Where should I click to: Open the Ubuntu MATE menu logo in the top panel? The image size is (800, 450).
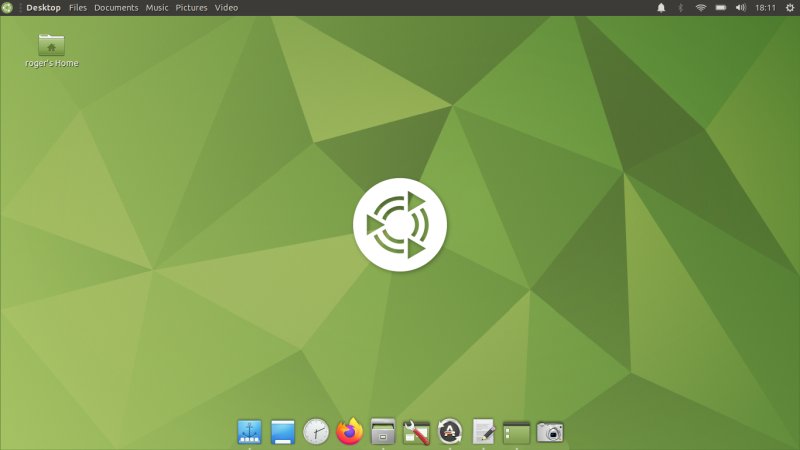click(7, 8)
